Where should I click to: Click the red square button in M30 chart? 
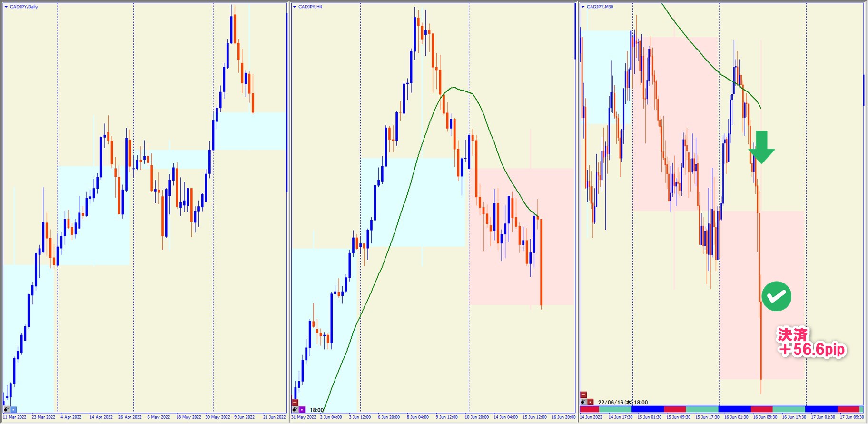(591, 402)
